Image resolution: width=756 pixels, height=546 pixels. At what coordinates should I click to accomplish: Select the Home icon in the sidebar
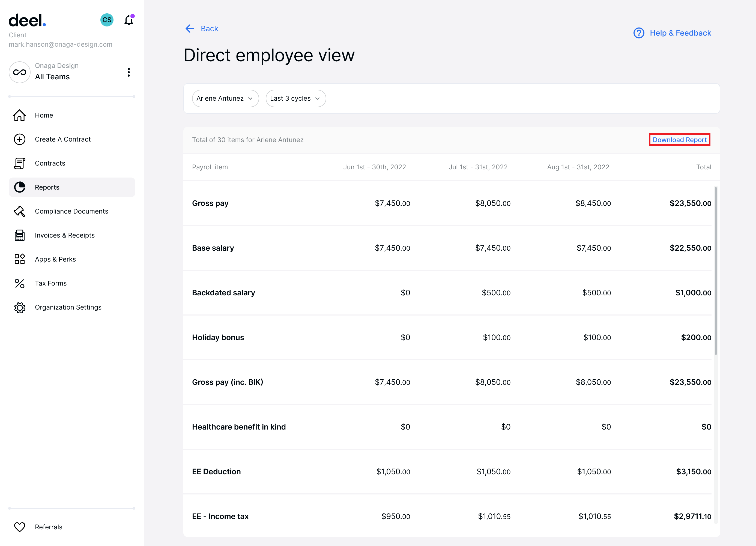coord(20,115)
